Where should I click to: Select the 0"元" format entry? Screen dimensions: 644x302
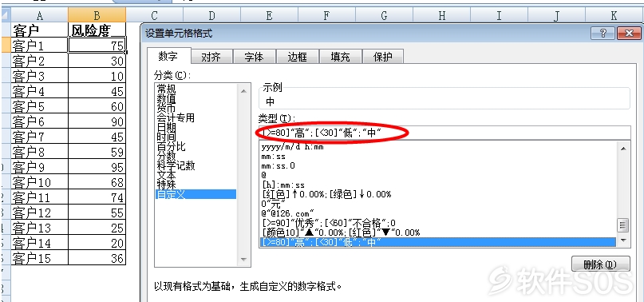pos(273,204)
